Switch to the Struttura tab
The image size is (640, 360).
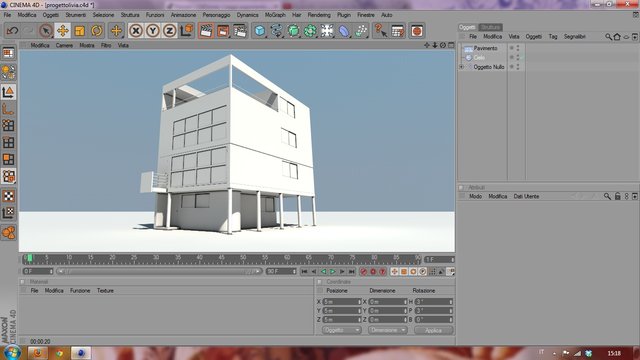pyautogui.click(x=490, y=27)
